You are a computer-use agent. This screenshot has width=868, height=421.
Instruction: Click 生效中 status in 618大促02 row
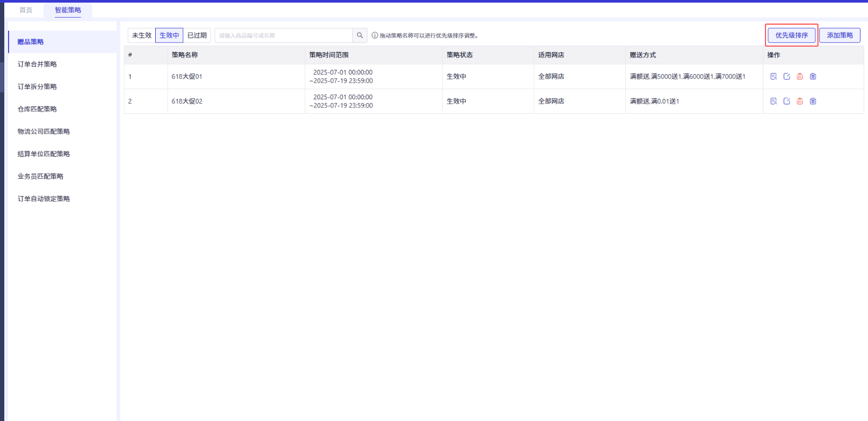[x=457, y=101]
